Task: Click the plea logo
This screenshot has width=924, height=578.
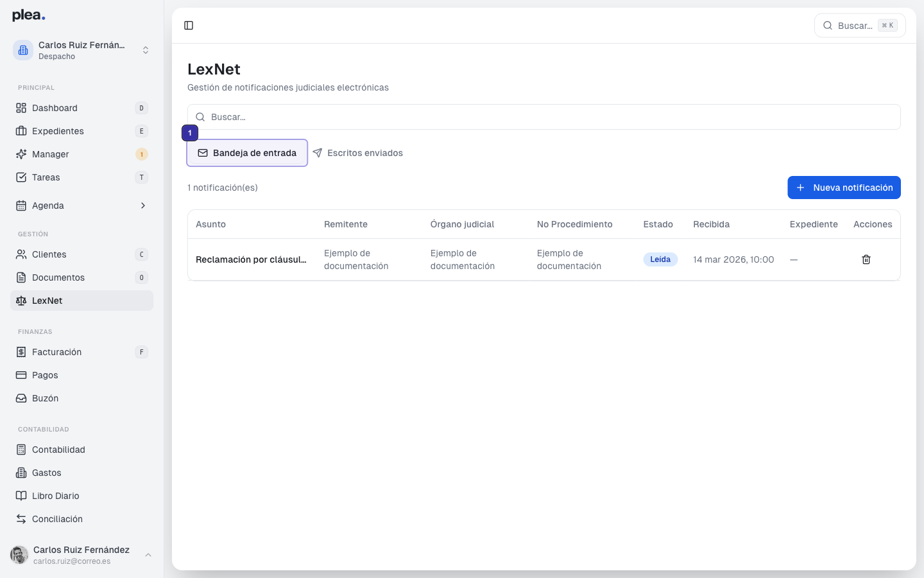Action: point(28,14)
